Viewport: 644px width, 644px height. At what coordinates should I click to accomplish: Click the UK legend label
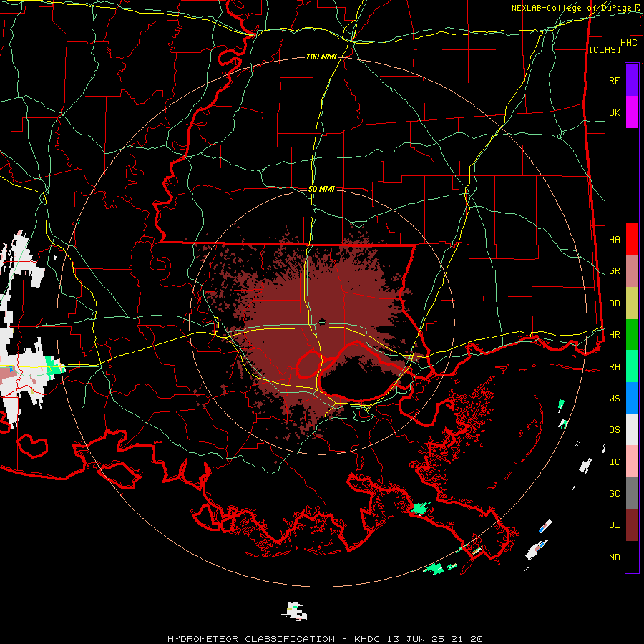pyautogui.click(x=614, y=112)
